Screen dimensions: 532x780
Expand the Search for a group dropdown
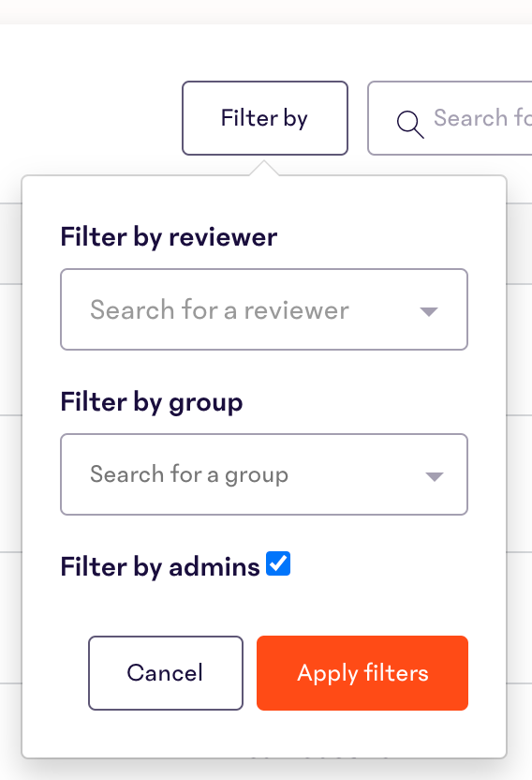point(264,474)
